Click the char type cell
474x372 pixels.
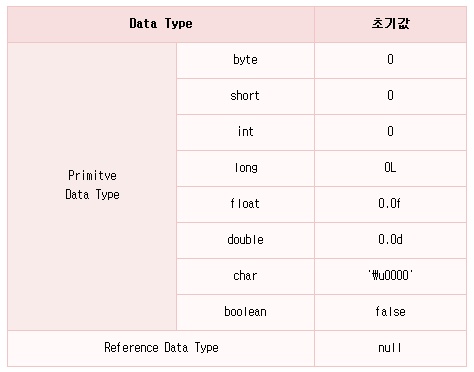[x=245, y=276]
